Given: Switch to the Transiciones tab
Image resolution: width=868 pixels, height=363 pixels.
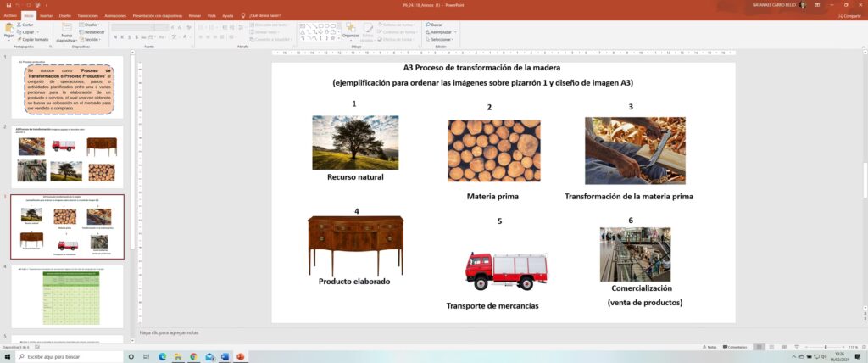Looking at the screenshot, I should 86,15.
